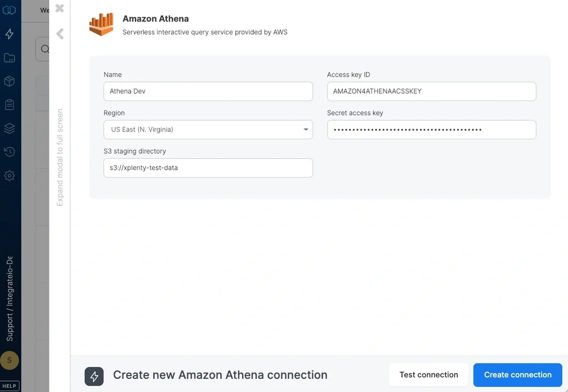Open the S user avatar menu
568x392 pixels.
(x=9, y=360)
